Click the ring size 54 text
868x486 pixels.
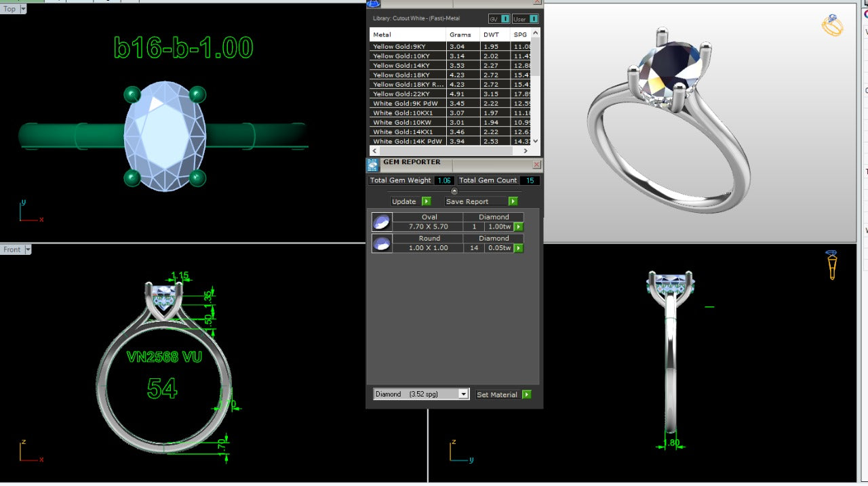click(162, 388)
